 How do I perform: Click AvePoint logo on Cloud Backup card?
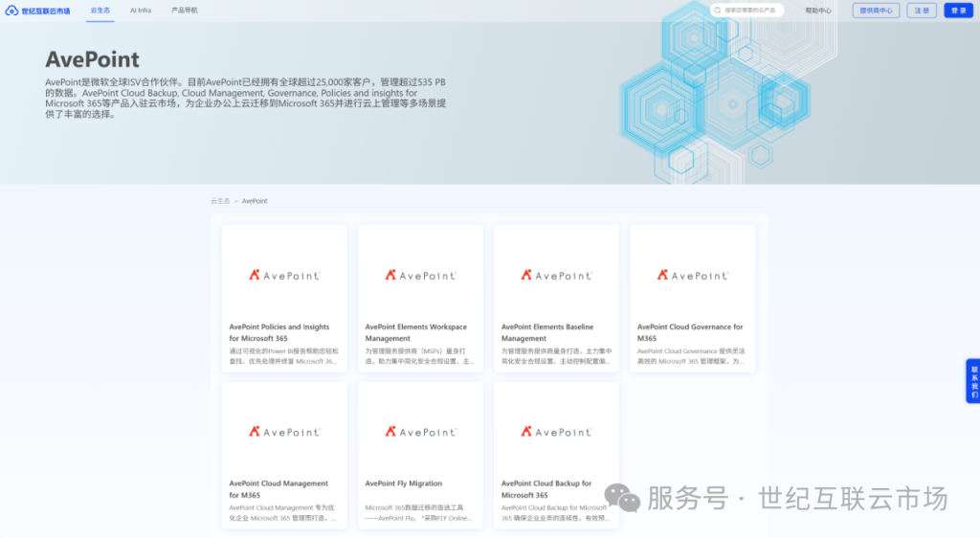pos(556,432)
